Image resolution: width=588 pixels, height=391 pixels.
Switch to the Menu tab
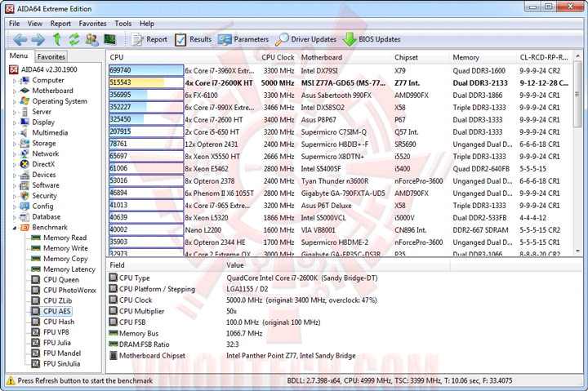[x=19, y=56]
